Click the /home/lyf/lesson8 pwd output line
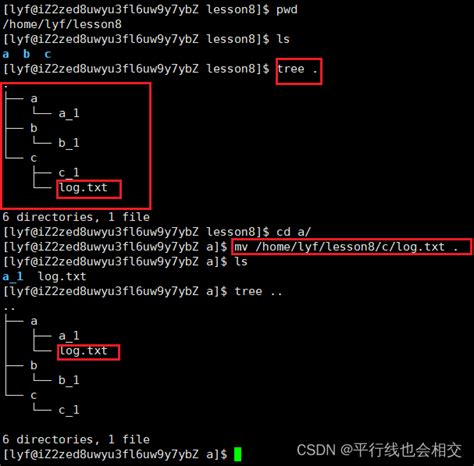This screenshot has width=474, height=466. tap(62, 24)
